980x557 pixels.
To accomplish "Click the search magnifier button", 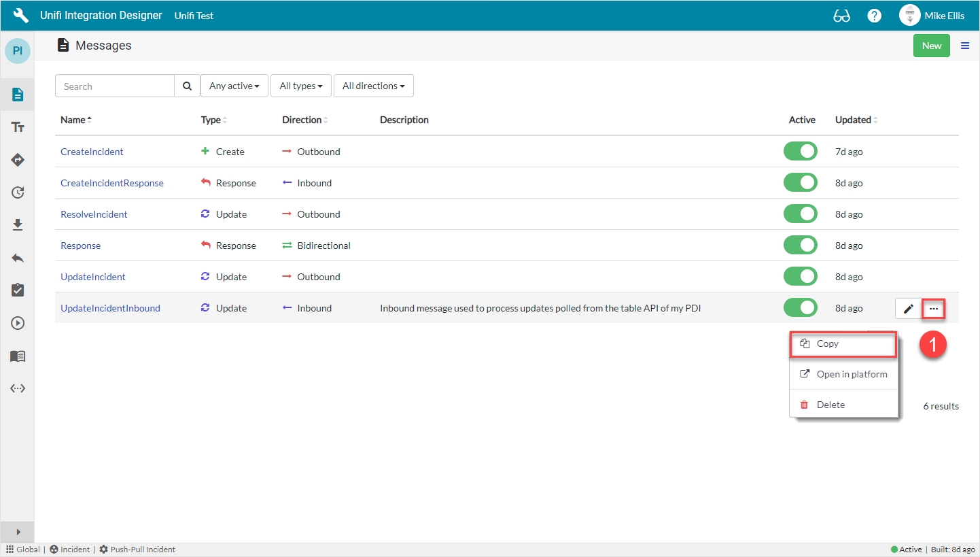I will 187,86.
